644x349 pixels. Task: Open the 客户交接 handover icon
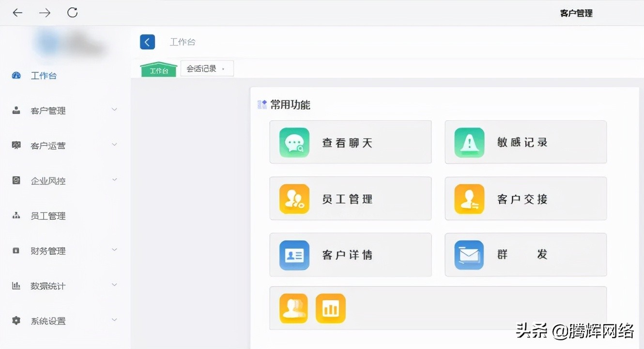pos(469,198)
